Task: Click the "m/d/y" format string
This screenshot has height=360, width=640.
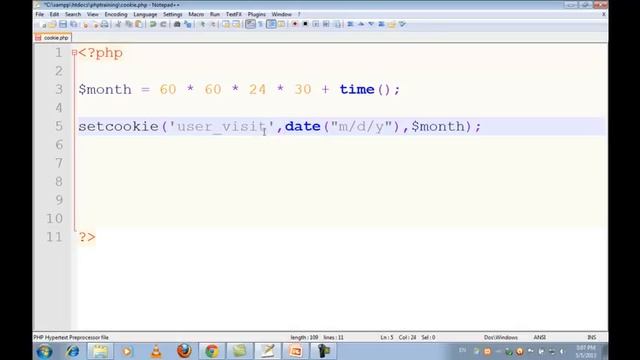Action: [362, 127]
